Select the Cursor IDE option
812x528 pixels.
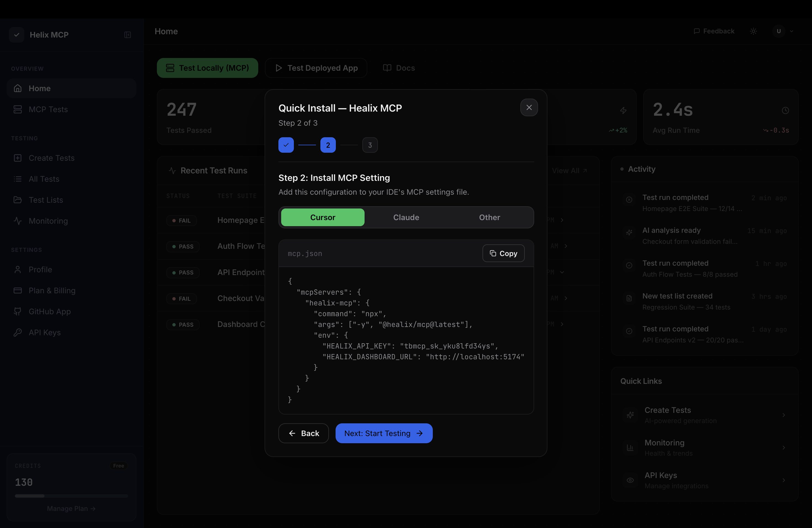coord(322,217)
